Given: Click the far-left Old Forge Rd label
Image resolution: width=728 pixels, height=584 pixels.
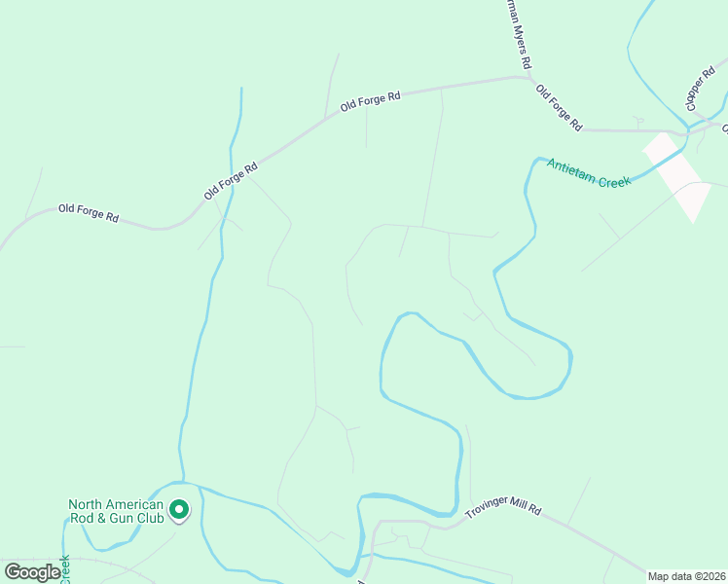Looking at the screenshot, I should 89,212.
